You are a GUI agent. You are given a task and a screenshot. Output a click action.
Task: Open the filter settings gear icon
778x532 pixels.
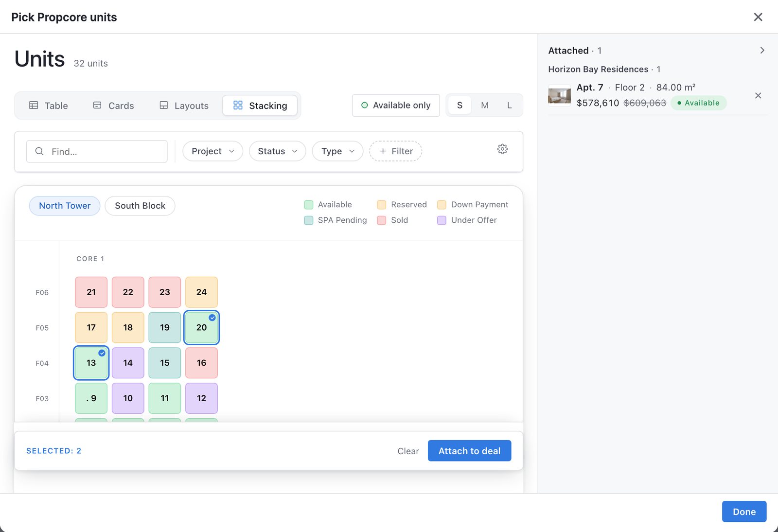point(502,149)
